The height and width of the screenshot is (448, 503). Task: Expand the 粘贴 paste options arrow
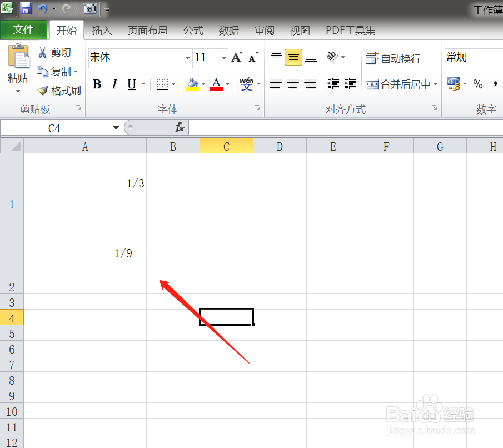point(18,91)
